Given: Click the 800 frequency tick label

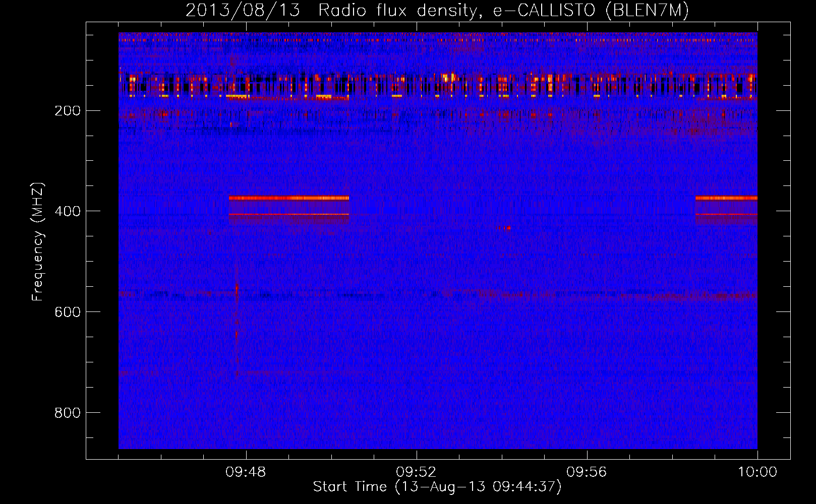Looking at the screenshot, I should [68, 413].
